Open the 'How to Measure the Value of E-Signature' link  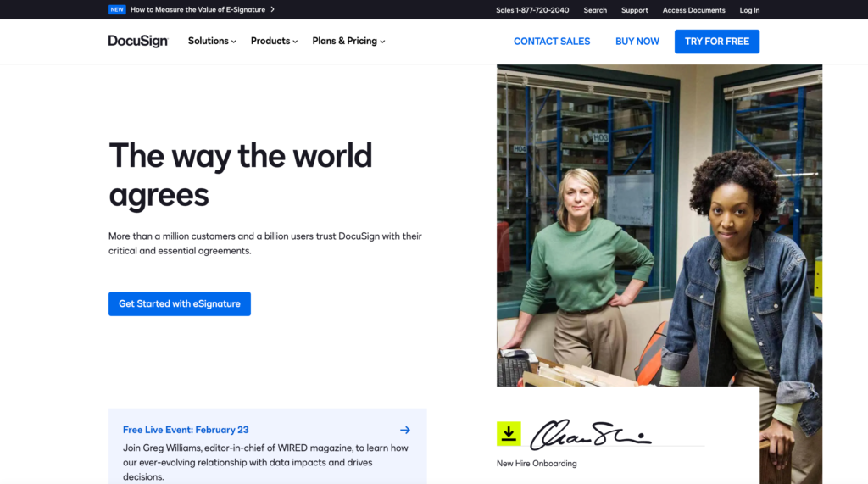point(198,10)
